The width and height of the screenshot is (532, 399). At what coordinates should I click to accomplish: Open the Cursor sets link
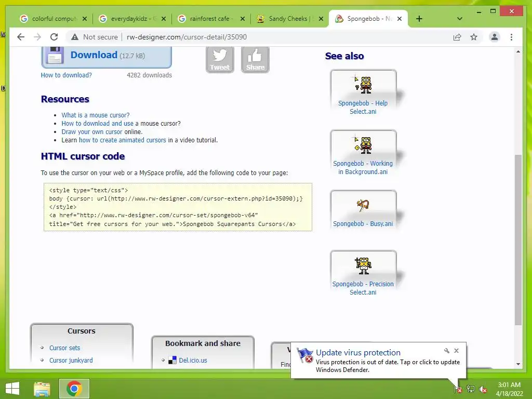[64, 348]
